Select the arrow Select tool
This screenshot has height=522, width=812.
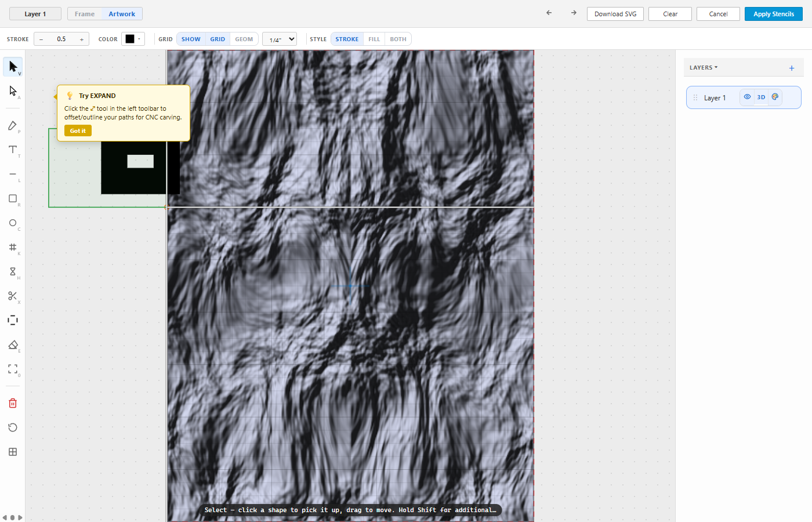[x=13, y=67]
